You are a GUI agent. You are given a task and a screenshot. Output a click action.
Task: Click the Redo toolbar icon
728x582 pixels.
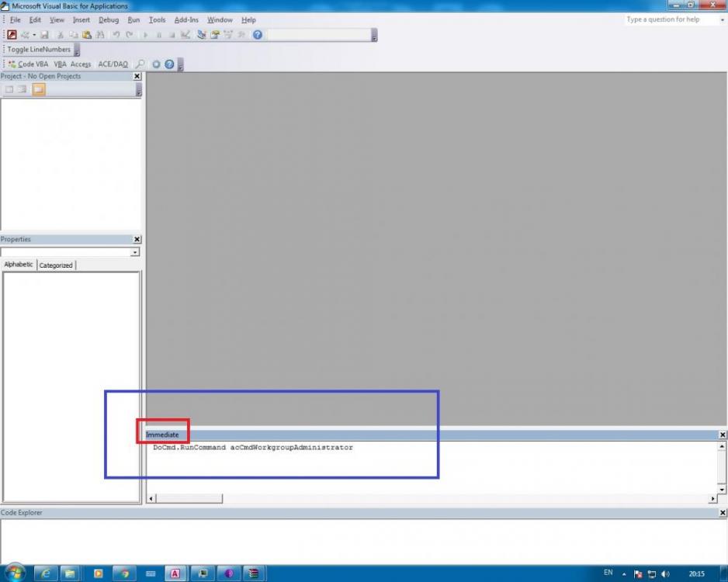pos(130,35)
